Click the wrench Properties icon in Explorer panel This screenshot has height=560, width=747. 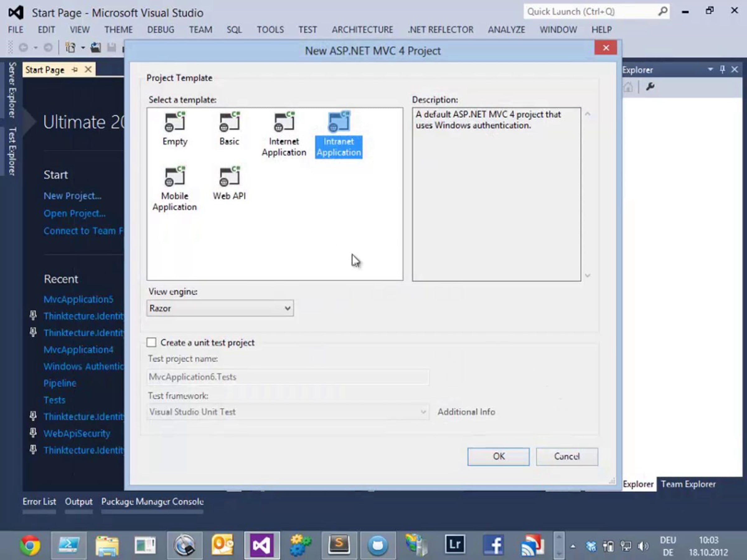pos(650,87)
